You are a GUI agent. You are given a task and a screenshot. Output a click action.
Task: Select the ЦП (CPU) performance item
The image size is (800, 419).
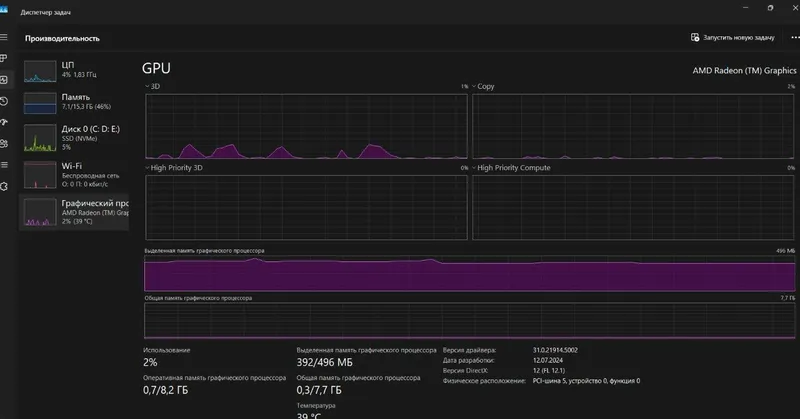tap(74, 70)
